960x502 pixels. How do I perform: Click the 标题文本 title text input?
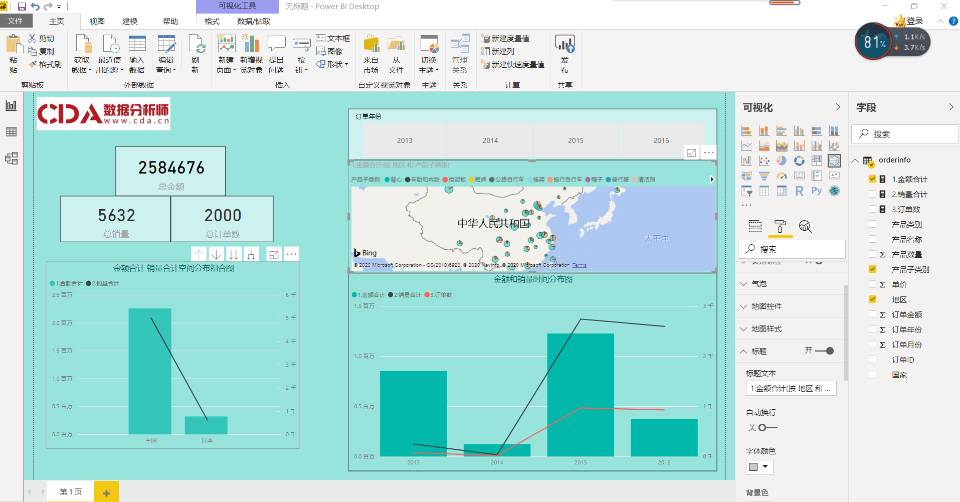(x=790, y=388)
